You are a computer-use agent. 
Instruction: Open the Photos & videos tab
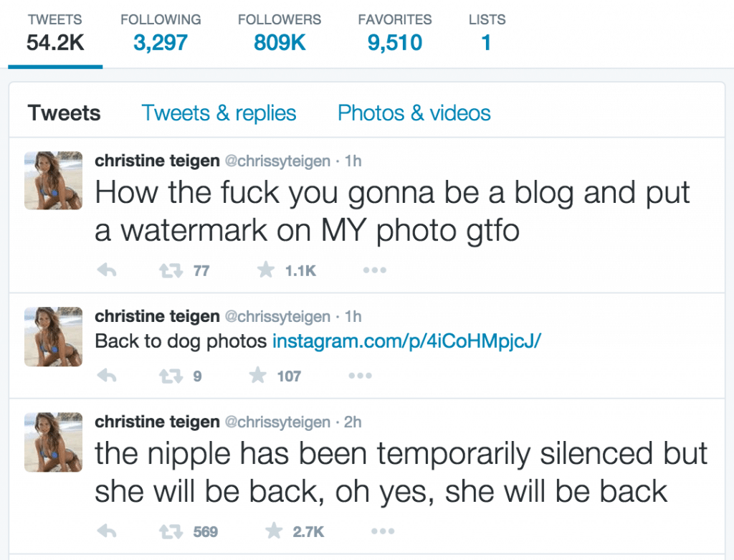(x=414, y=113)
